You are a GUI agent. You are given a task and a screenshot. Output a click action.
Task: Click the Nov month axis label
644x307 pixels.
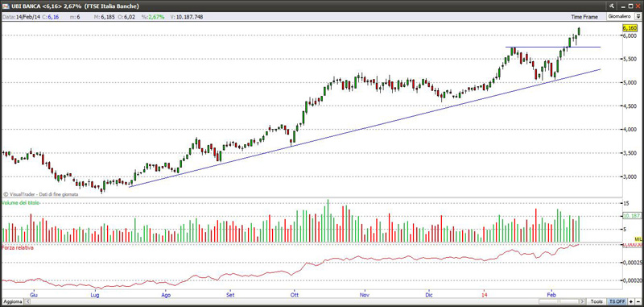pyautogui.click(x=364, y=295)
